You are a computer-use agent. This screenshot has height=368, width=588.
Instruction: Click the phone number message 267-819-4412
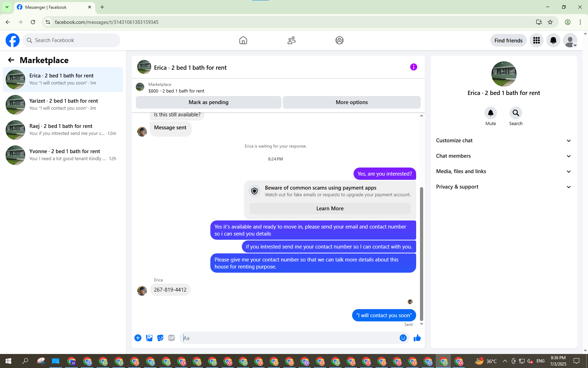pos(170,290)
